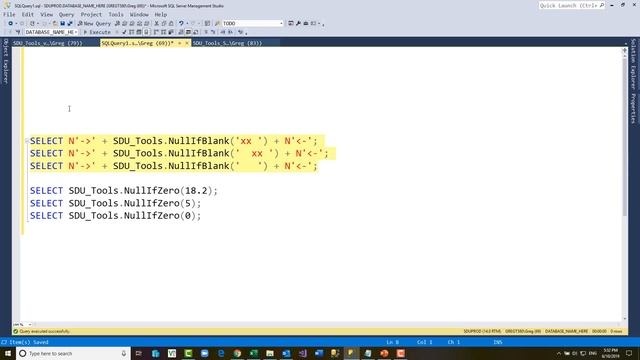
Task: Open the Window menu
Action: tap(139, 14)
